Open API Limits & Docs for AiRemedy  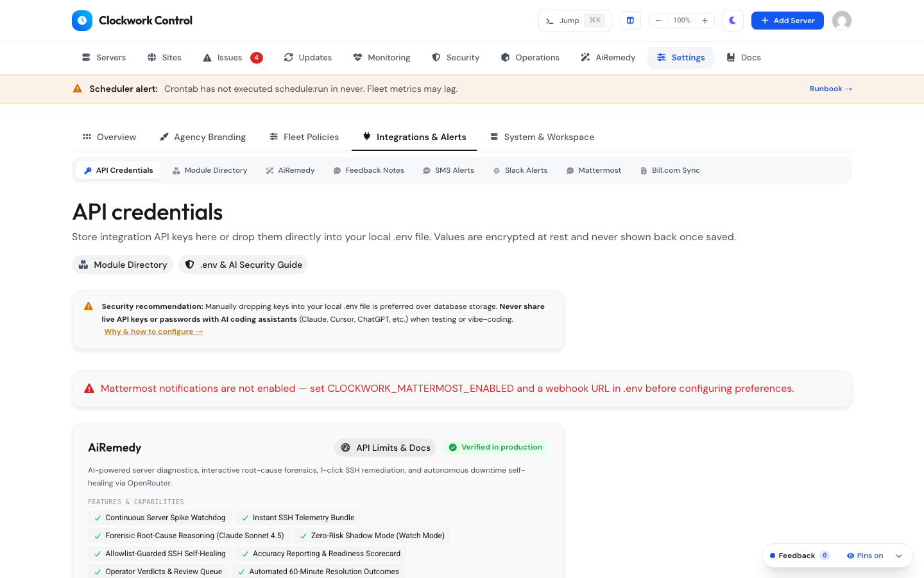click(386, 448)
